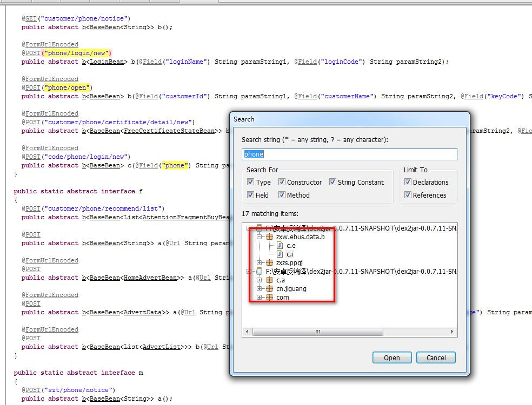This screenshot has height=405, width=532.
Task: Open the AdvertList type link
Action: click(x=162, y=347)
